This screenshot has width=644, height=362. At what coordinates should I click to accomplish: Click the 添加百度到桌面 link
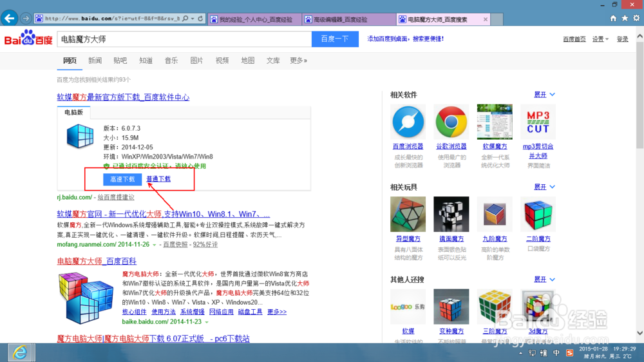coord(405,39)
